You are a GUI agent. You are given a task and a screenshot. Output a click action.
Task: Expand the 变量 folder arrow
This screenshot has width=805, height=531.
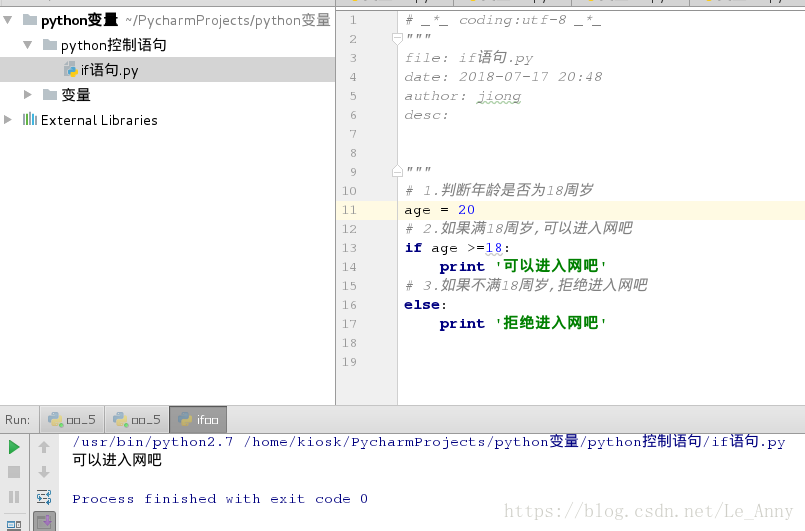click(x=28, y=94)
